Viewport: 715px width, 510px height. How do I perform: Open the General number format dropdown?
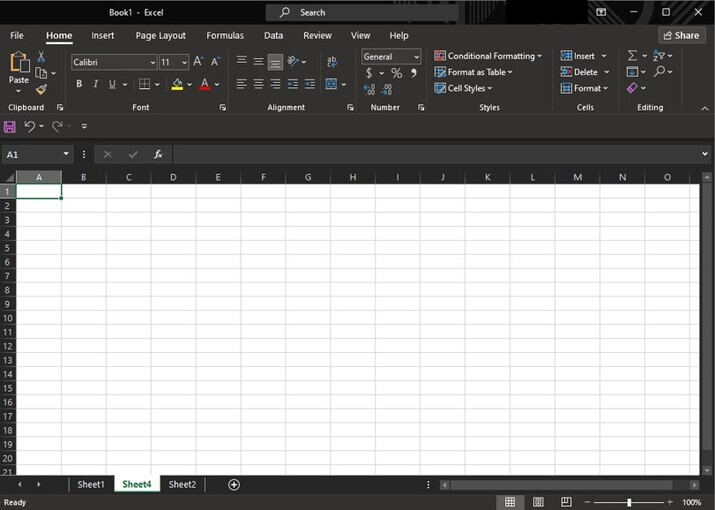point(416,57)
